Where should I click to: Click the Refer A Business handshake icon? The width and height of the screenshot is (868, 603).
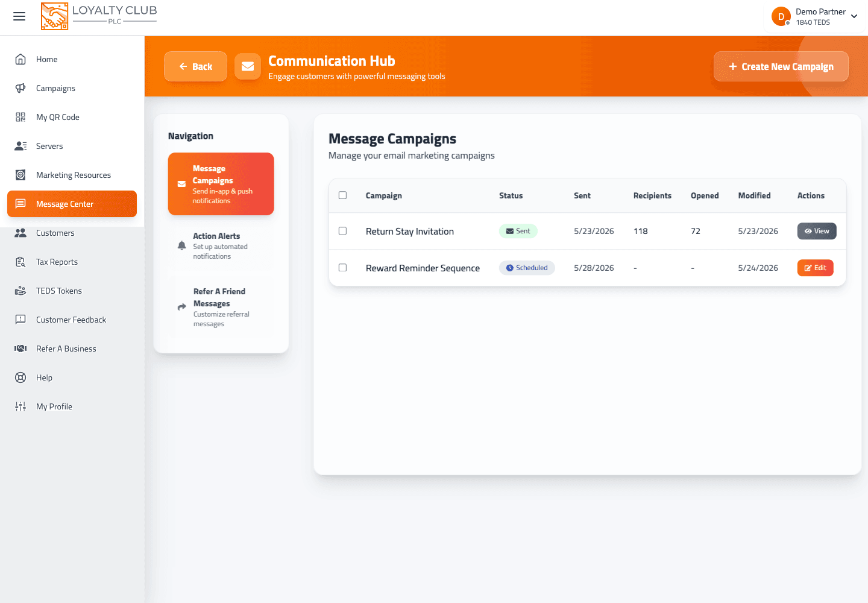[20, 349]
